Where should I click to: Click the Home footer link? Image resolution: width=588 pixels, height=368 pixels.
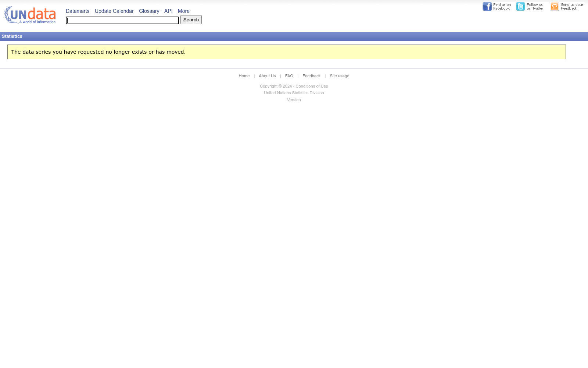pyautogui.click(x=244, y=76)
